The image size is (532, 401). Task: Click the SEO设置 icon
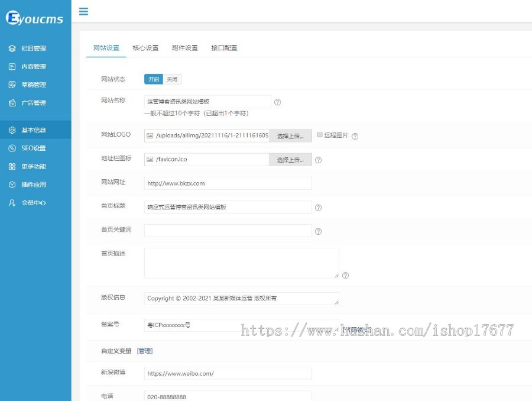tap(12, 148)
